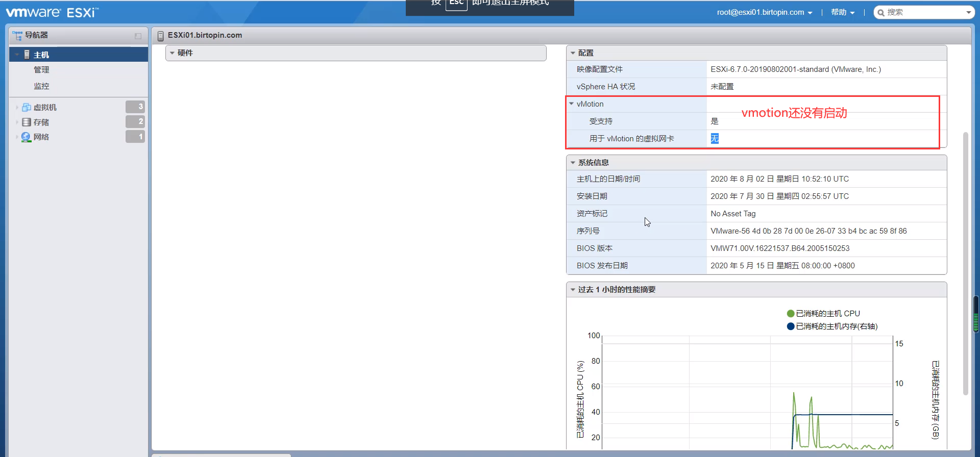The width and height of the screenshot is (980, 457).
Task: Click the Host icon in navigator
Action: coord(27,55)
